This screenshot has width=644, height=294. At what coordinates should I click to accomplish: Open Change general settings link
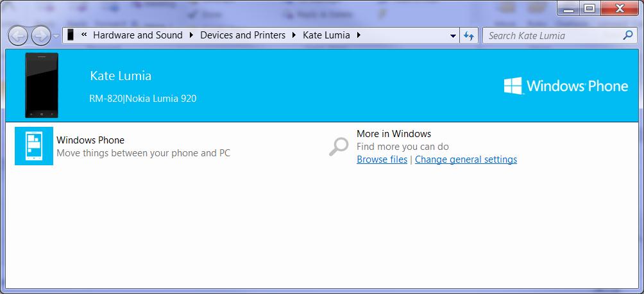click(x=466, y=159)
